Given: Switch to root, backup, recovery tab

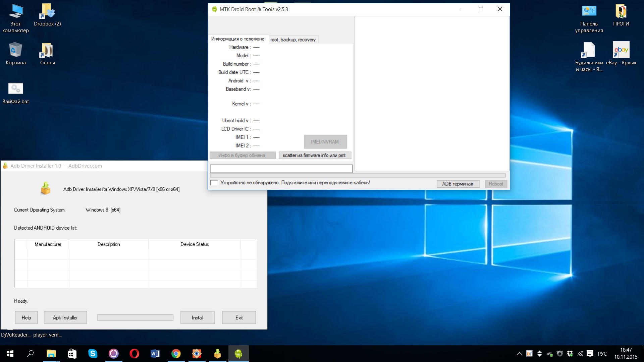Looking at the screenshot, I should (x=293, y=40).
